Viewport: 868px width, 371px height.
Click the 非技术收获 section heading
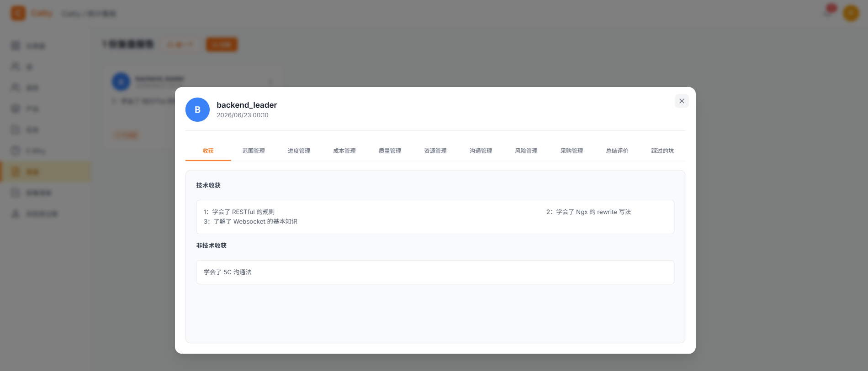click(212, 246)
